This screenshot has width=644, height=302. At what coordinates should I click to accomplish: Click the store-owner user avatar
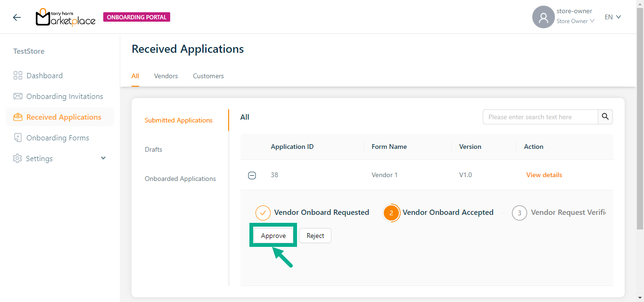pyautogui.click(x=543, y=17)
